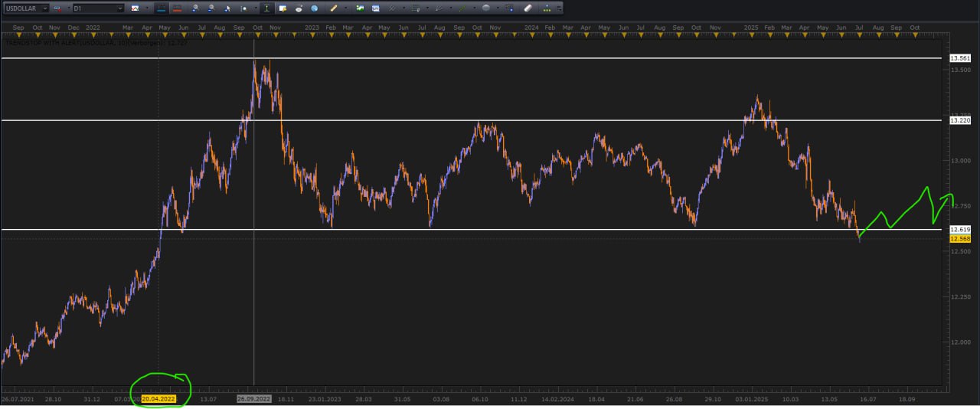Click the TRENDSTOP WITH ALERT indicator label
This screenshot has height=409, width=980.
95,43
